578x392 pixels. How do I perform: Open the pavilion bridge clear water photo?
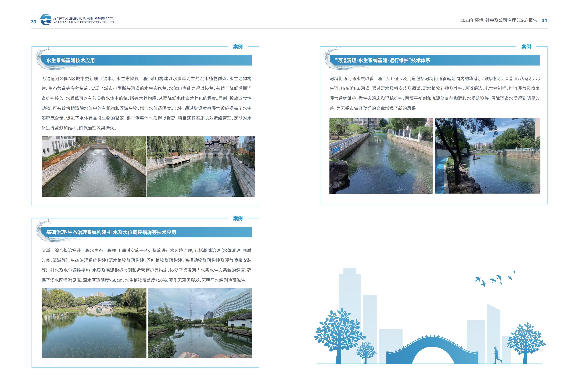tap(201, 166)
